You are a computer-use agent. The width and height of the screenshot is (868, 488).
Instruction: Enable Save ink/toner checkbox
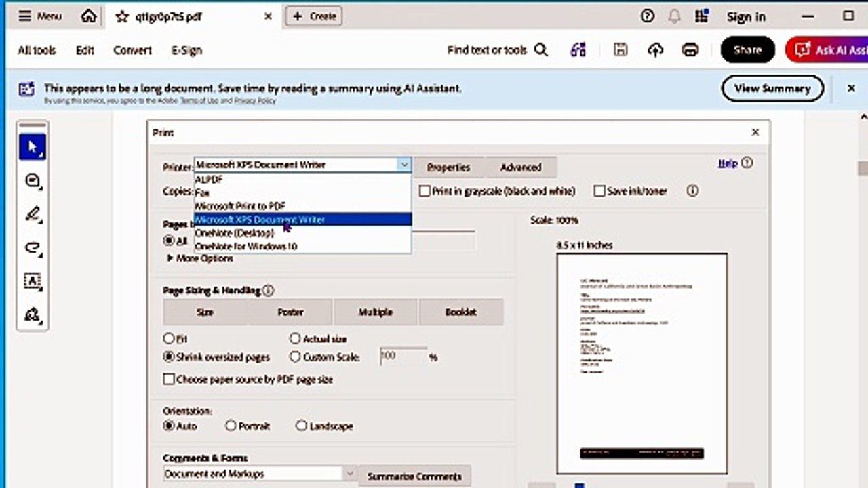pyautogui.click(x=599, y=191)
